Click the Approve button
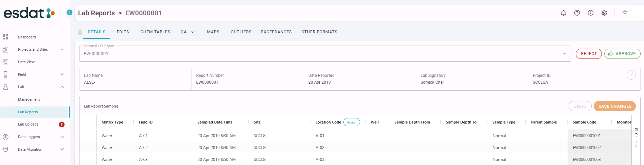 (x=622, y=54)
